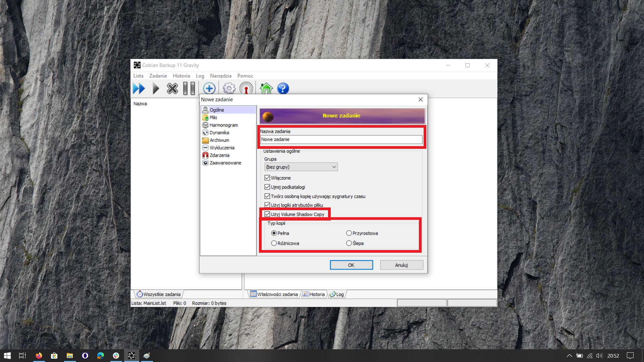This screenshot has width=644, height=362.
Task: Open Options via the gear icon
Action: (x=229, y=89)
